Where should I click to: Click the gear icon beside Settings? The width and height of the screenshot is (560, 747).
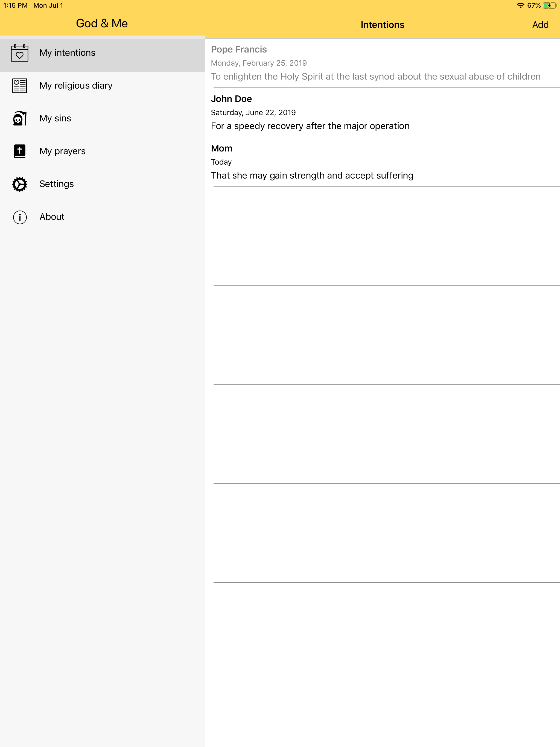pyautogui.click(x=20, y=184)
